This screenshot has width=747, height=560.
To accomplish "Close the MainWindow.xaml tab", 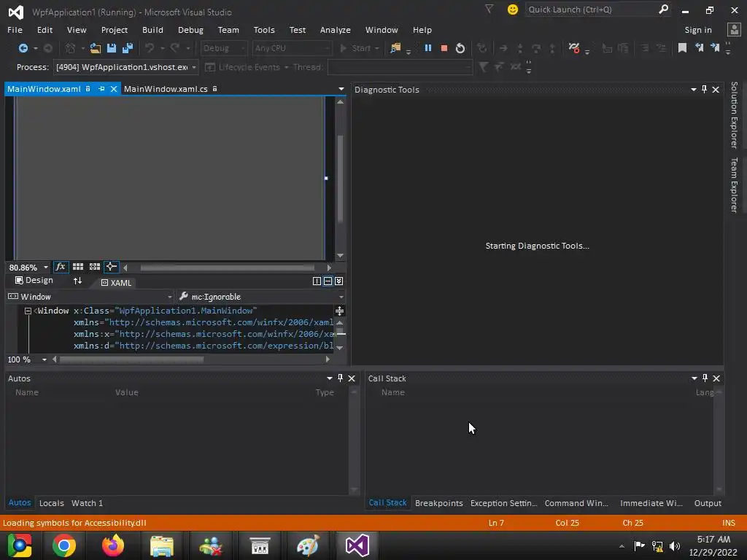I will click(113, 89).
